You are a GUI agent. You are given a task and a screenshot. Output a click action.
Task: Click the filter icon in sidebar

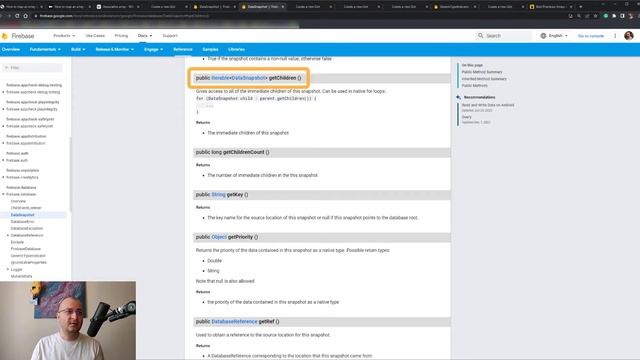click(x=6, y=67)
